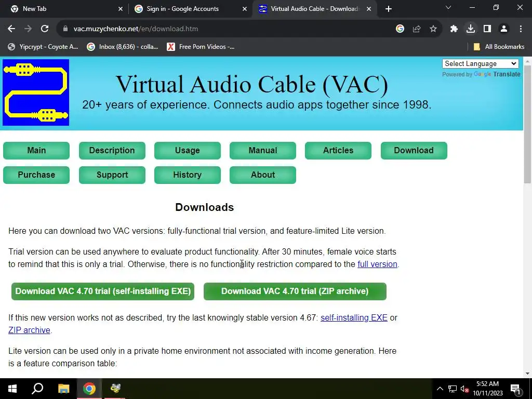Screen dimensions: 532x399
Task: Click the padlock site info icon
Action: (65, 29)
